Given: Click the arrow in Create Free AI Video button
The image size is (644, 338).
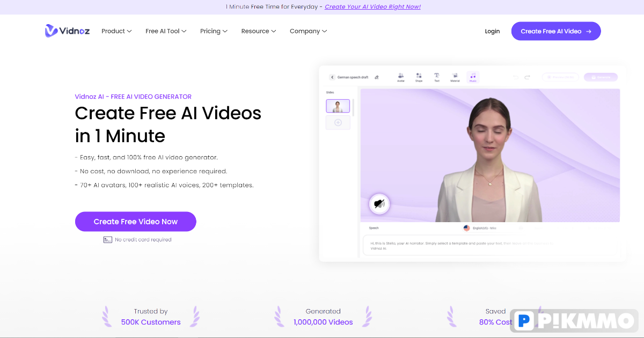Looking at the screenshot, I should point(589,31).
